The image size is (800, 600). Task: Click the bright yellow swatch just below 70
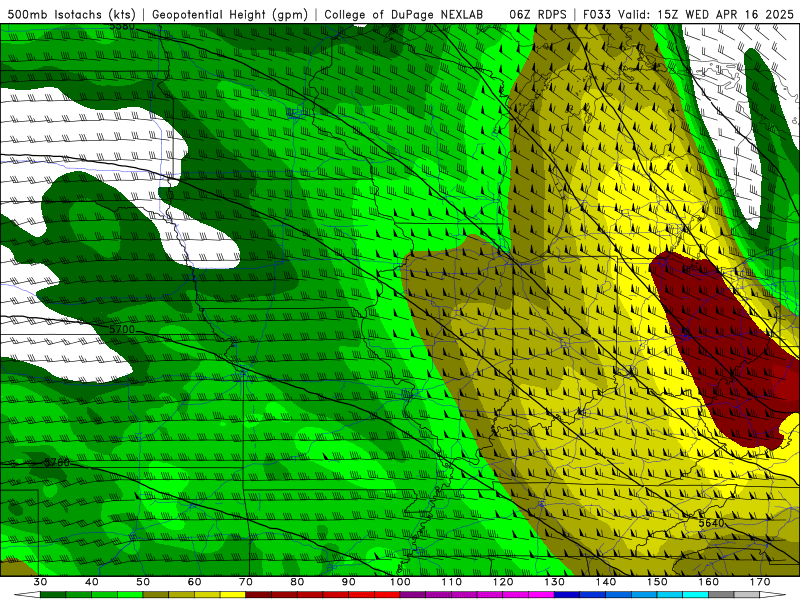tap(233, 595)
